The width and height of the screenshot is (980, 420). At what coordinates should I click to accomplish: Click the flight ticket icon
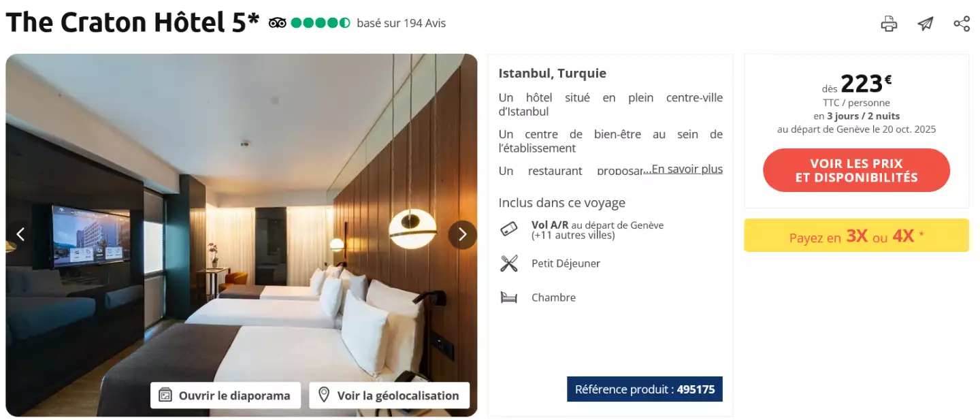(x=509, y=229)
